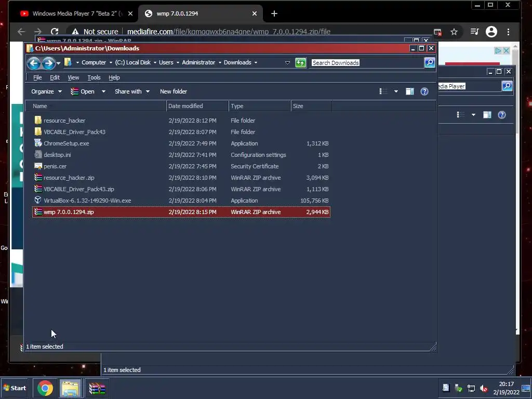Click the network tray icon
Viewport: 532px width, 399px height.
click(x=471, y=388)
